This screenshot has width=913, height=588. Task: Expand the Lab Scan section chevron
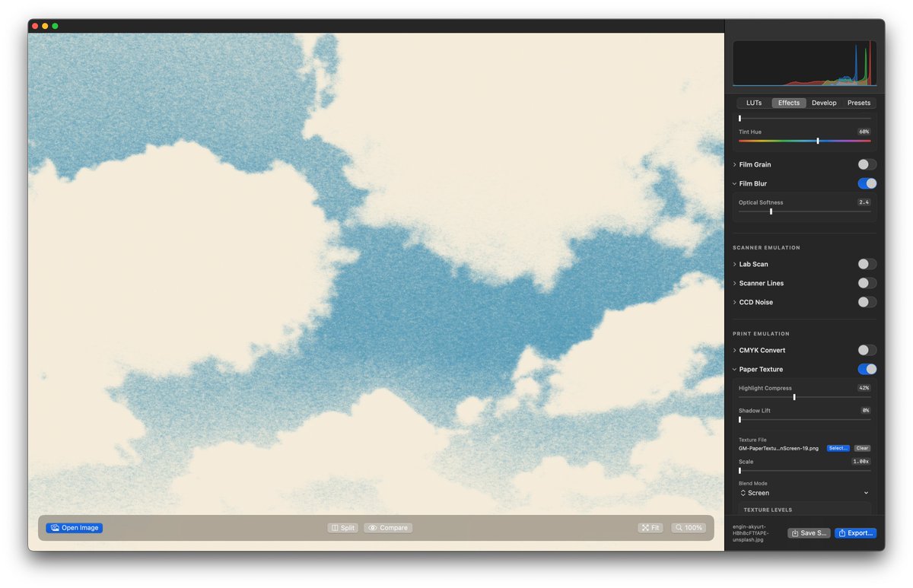click(x=734, y=264)
